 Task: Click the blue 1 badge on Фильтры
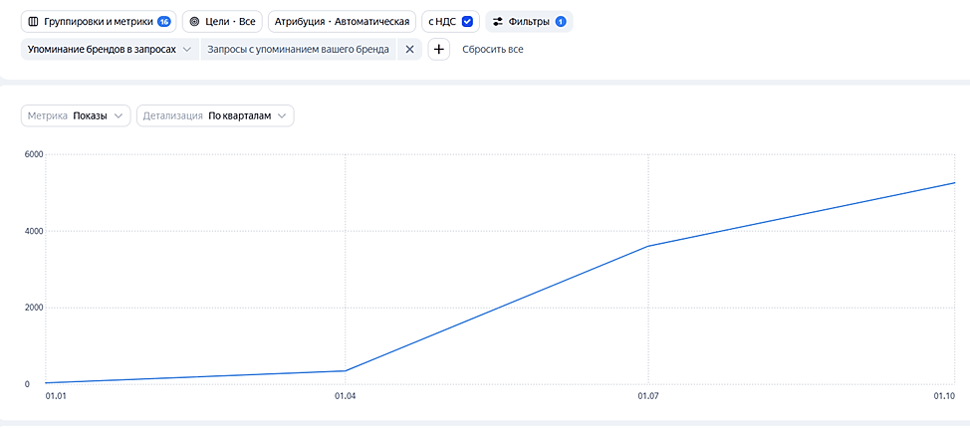pyautogui.click(x=560, y=22)
